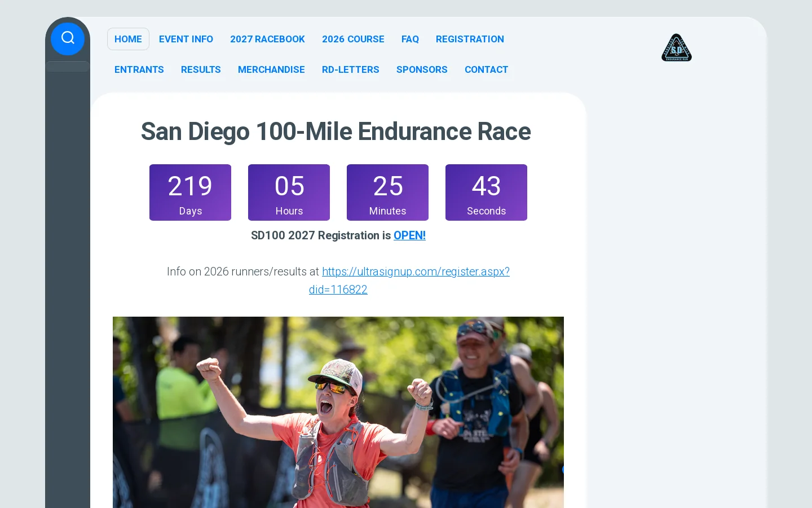Click the text 'Info on 2026 runners/results at'

coord(243,271)
